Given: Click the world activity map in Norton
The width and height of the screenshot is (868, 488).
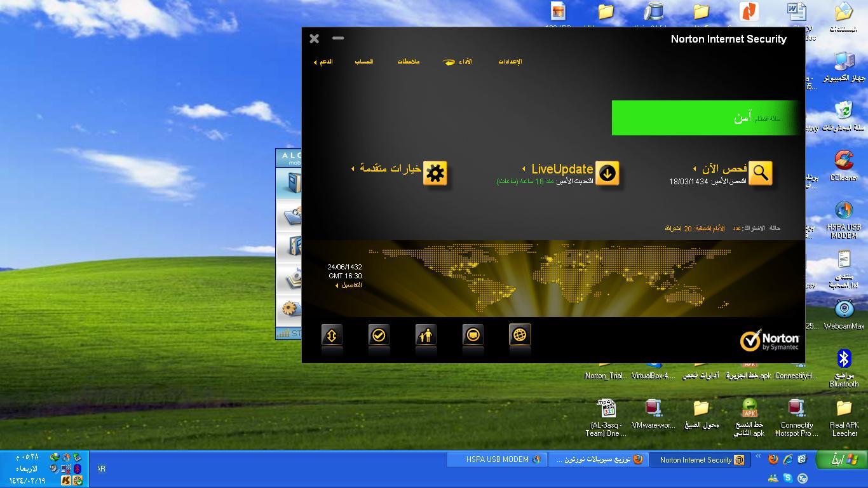Looking at the screenshot, I should 550,278.
